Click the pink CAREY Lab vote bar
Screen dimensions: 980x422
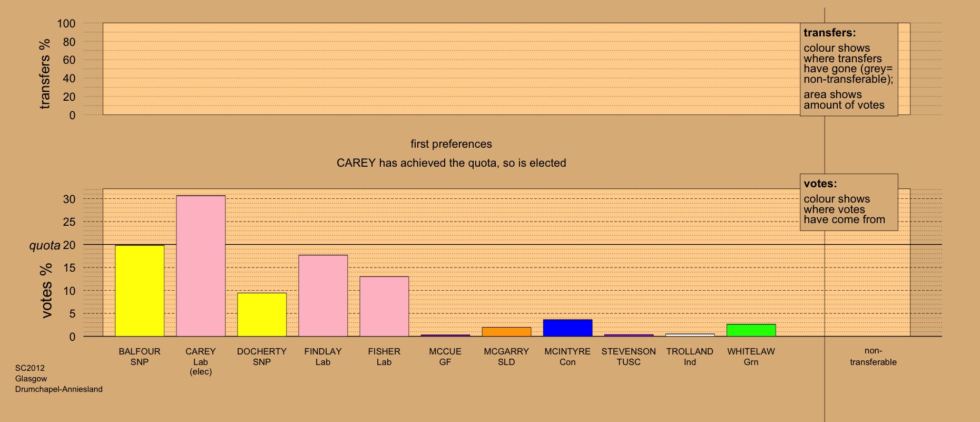pyautogui.click(x=201, y=266)
